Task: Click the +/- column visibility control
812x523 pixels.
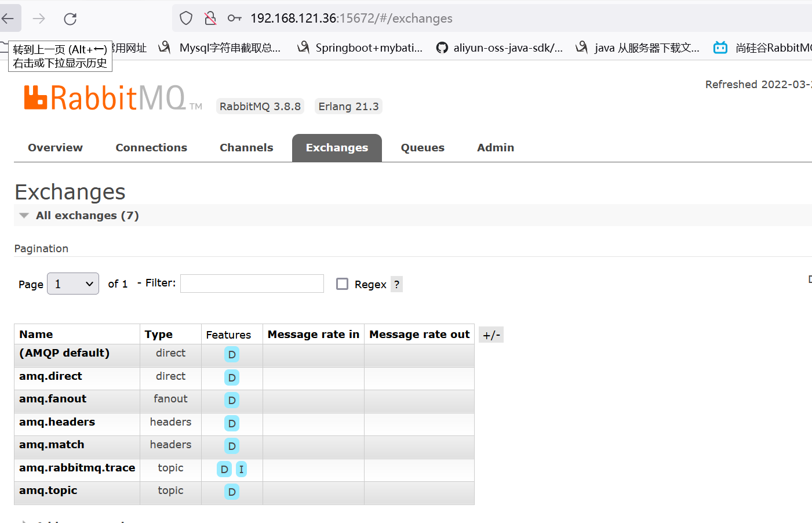Action: click(491, 334)
